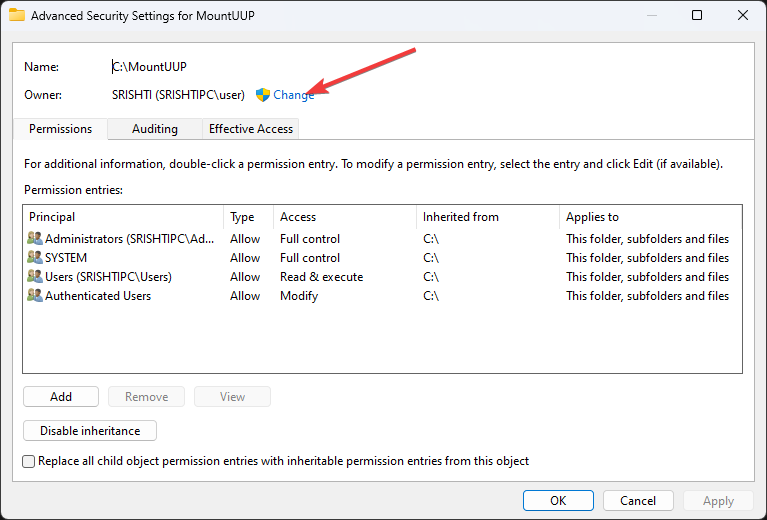Maximize the Advanced Security Settings window

point(697,15)
